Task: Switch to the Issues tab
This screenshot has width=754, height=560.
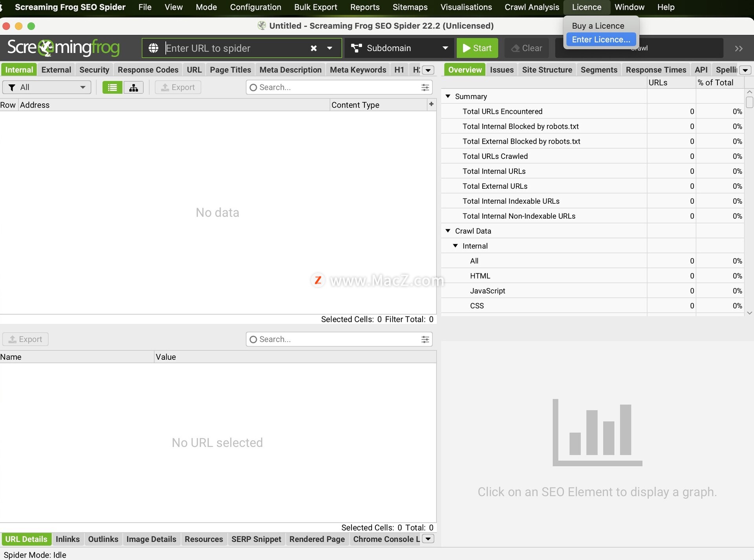Action: (501, 70)
